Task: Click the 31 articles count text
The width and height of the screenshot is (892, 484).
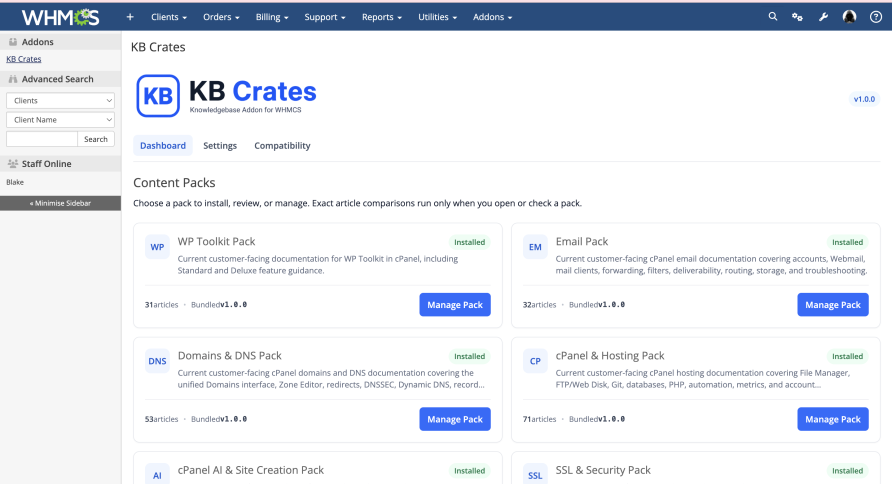Action: click(162, 305)
